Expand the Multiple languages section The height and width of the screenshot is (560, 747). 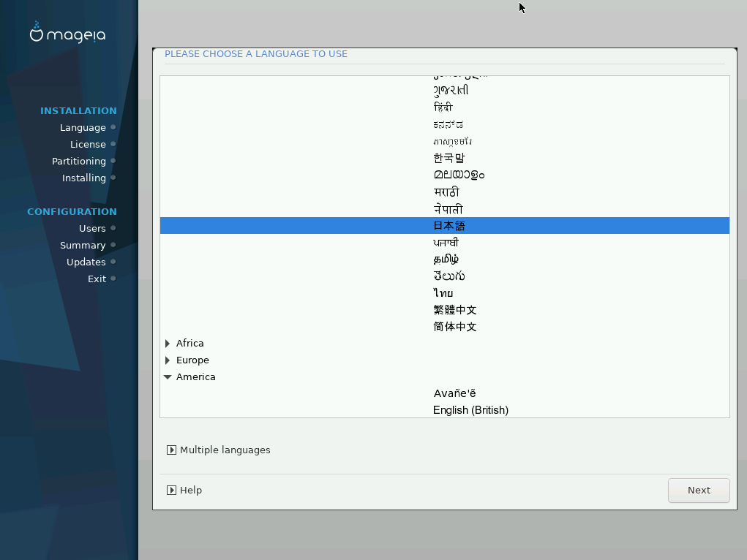171,450
